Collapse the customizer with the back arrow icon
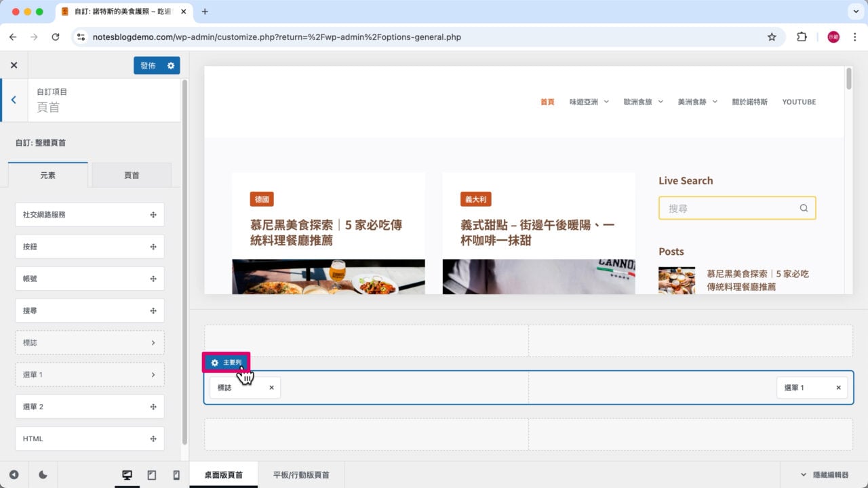The image size is (868, 488). [x=14, y=100]
